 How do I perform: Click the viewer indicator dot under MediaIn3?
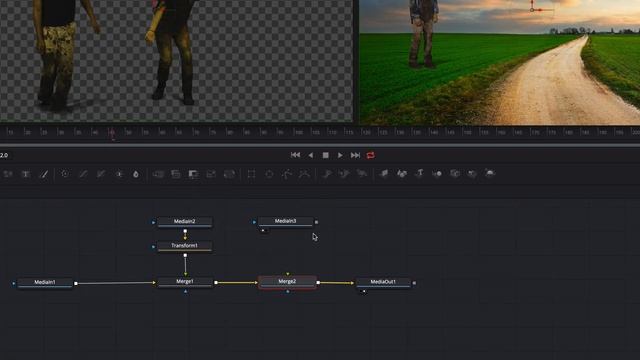point(263,231)
